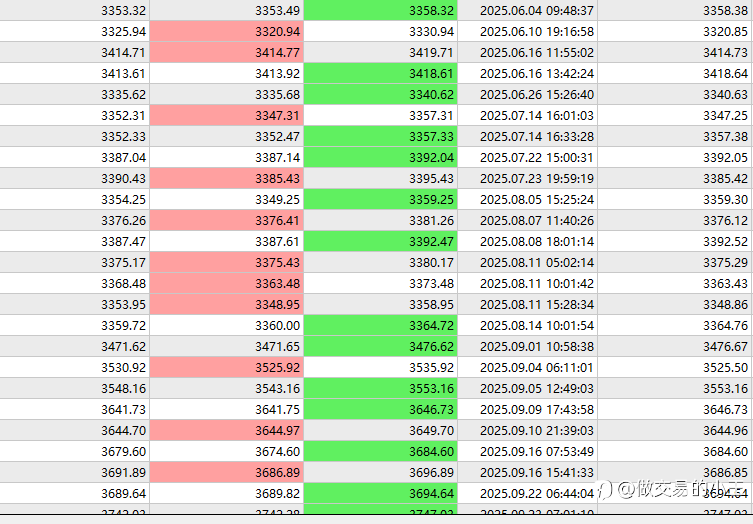This screenshot has width=753, height=524.
Task: Select timestamp 2025.06.10 19:16:58
Action: [537, 31]
